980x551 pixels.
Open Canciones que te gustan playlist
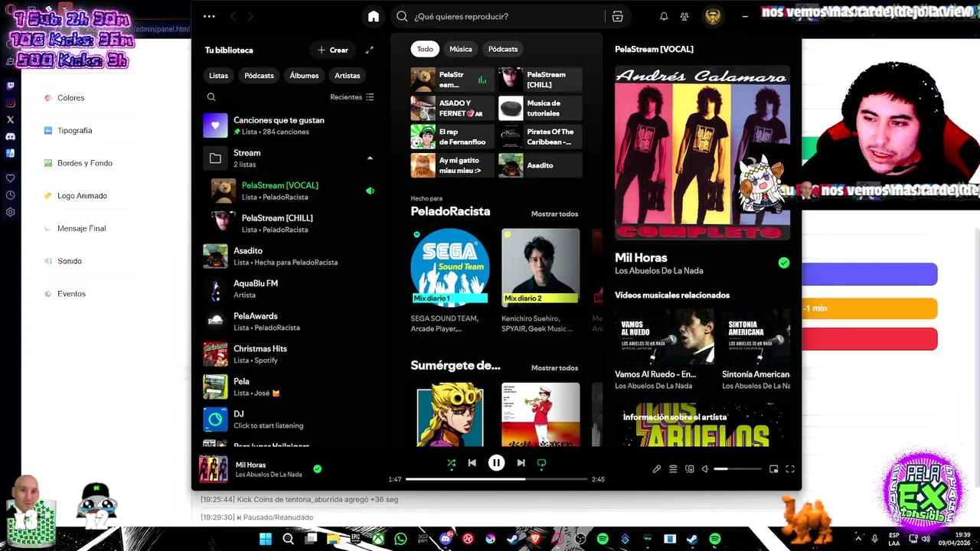point(289,126)
